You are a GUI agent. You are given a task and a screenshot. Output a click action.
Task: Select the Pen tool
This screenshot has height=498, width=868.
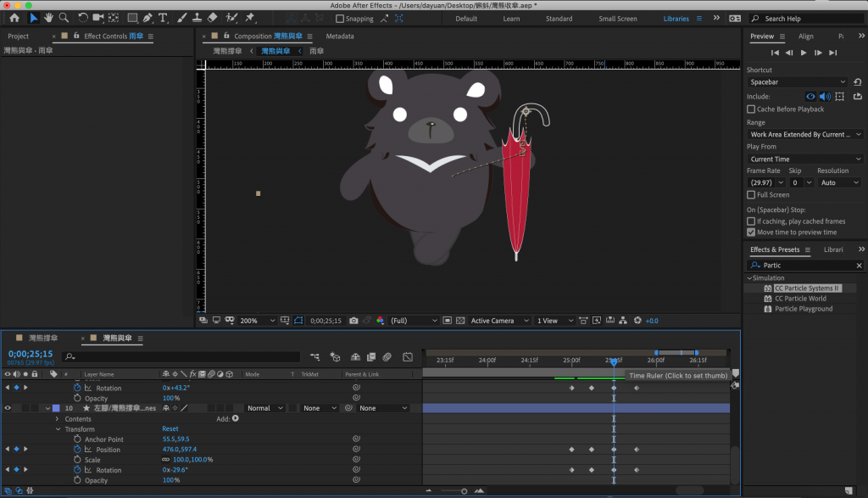(147, 18)
